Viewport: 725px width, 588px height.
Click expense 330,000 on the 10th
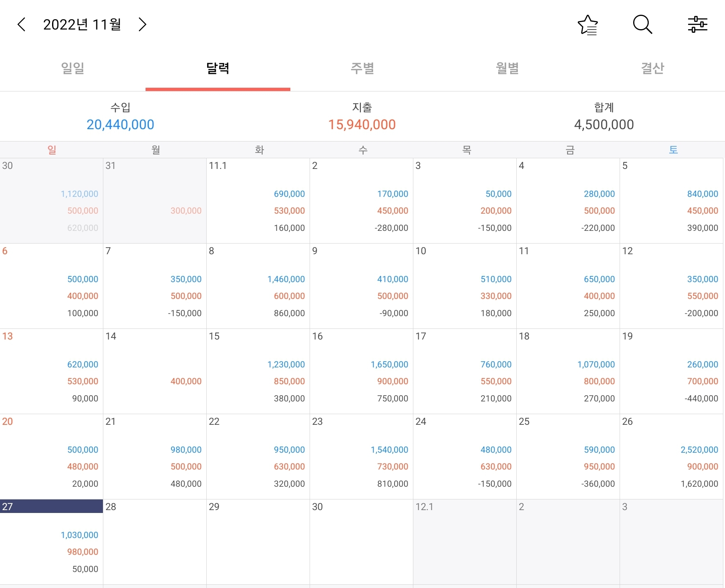[496, 296]
